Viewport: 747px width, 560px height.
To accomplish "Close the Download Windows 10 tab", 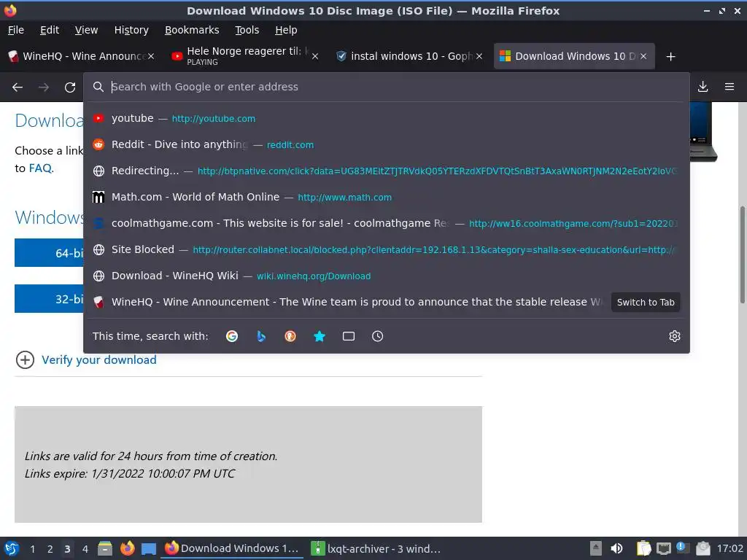I will tap(643, 56).
